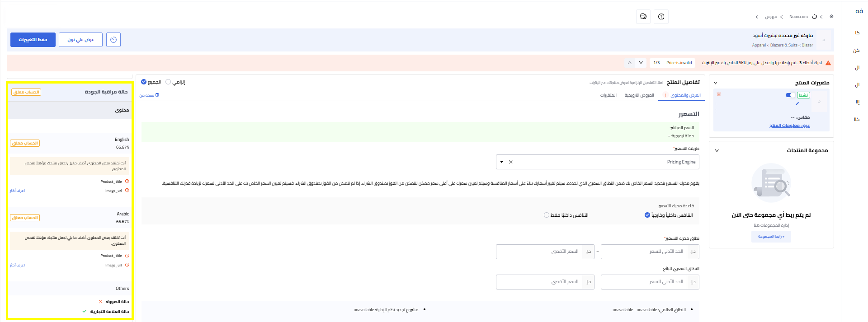Click the help question mark icon
This screenshot has width=868, height=322.
[x=661, y=17]
